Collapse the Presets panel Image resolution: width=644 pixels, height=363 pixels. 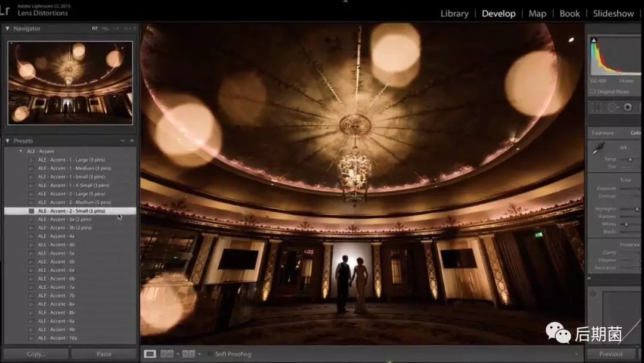coord(7,141)
